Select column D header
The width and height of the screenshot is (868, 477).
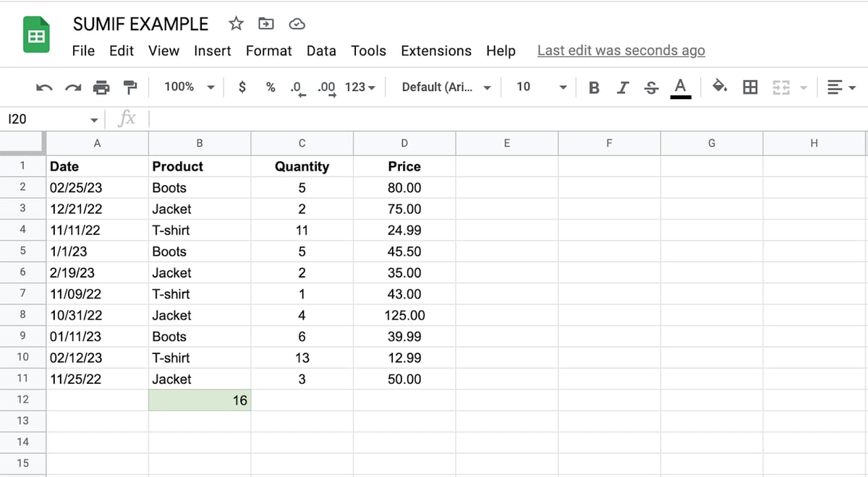(404, 143)
